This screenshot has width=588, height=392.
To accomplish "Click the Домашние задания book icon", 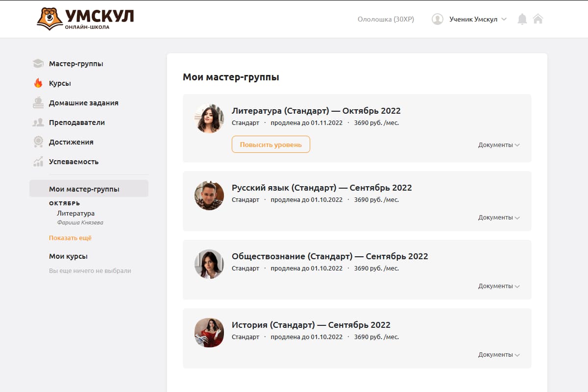I will point(38,102).
